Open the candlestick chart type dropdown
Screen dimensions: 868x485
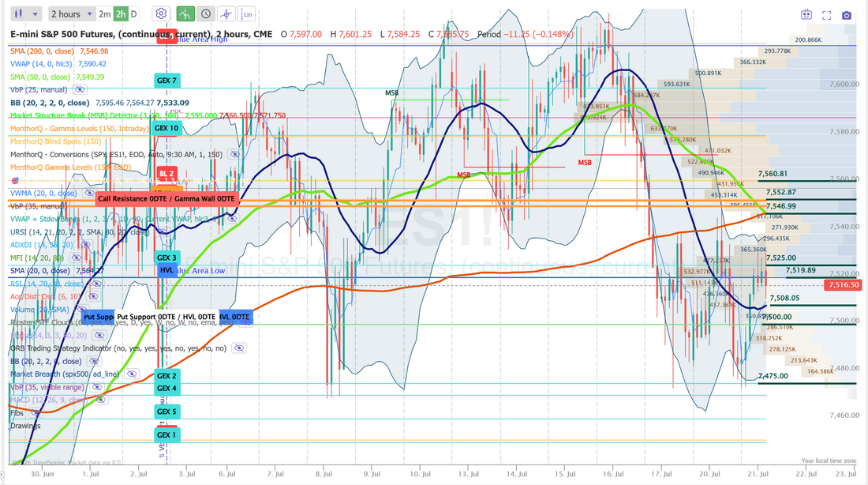pos(26,14)
